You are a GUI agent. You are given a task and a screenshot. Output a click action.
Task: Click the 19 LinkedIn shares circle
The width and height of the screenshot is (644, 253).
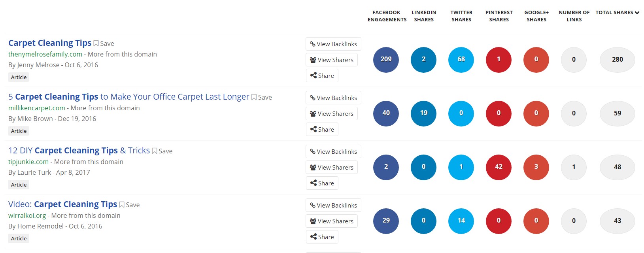[x=423, y=113]
